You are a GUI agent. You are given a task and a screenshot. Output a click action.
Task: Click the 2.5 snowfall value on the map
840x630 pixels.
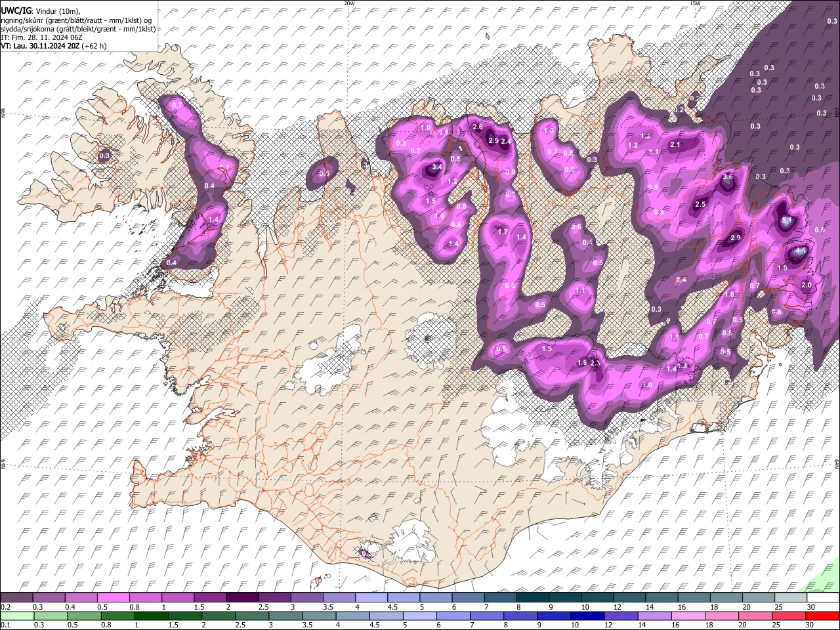pos(700,205)
